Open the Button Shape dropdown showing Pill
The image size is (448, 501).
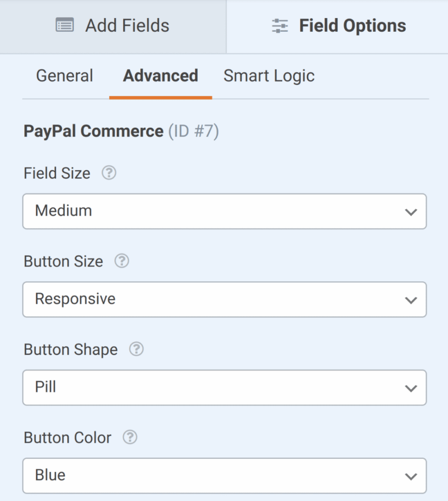[x=224, y=388]
